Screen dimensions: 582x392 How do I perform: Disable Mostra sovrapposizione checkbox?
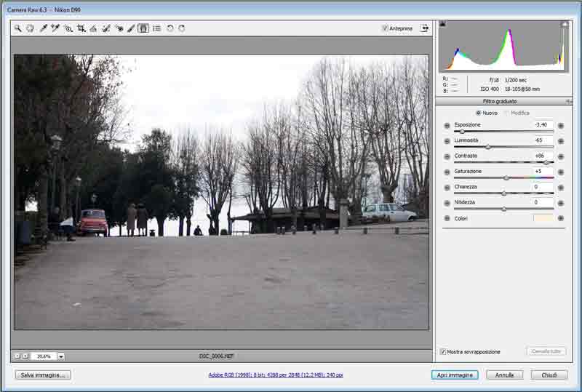[x=443, y=351]
